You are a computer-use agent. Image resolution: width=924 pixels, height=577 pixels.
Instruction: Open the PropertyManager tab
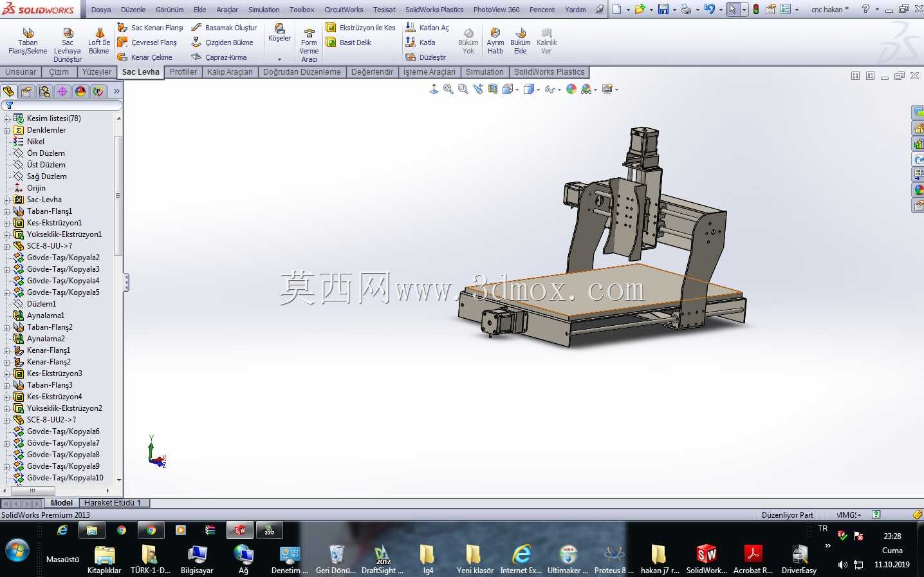(x=26, y=91)
